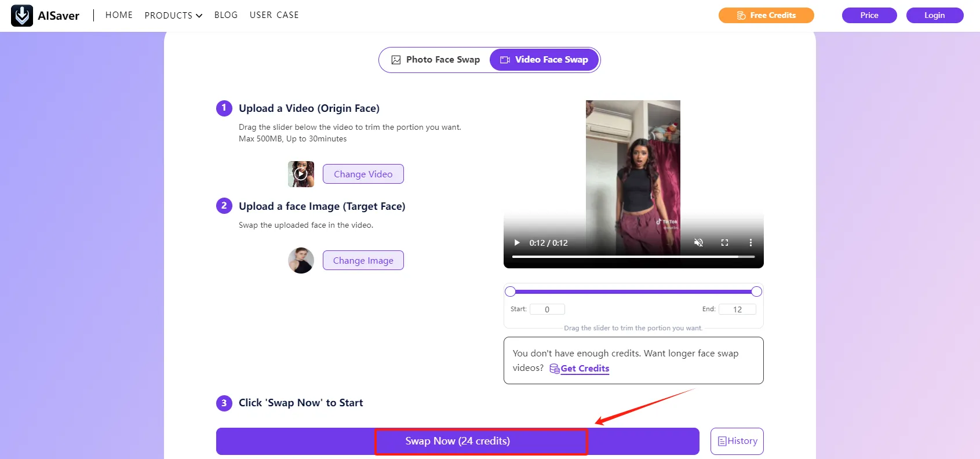Select the Video Face Swap tab

[x=544, y=60]
